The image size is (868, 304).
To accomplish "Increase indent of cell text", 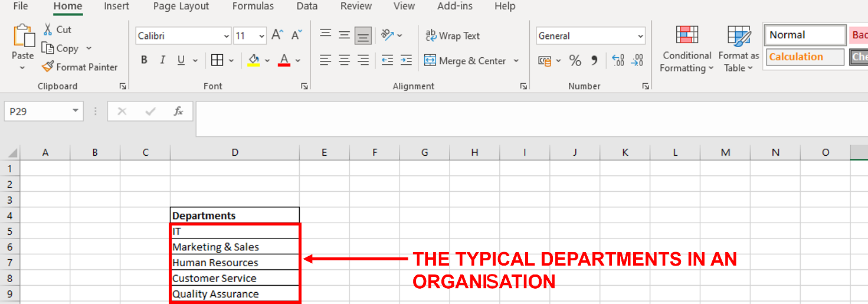I will point(406,60).
